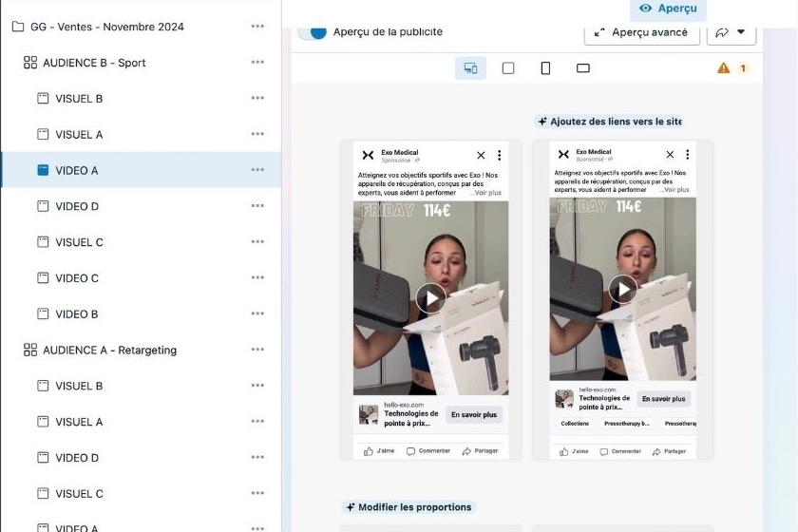
Task: Open right preview three-dot menu
Action: [687, 154]
